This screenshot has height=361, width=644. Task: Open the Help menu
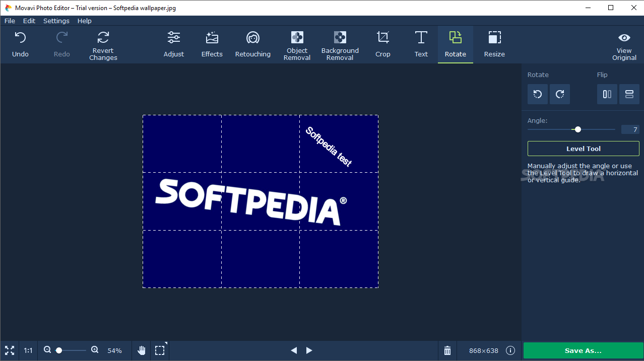85,21
